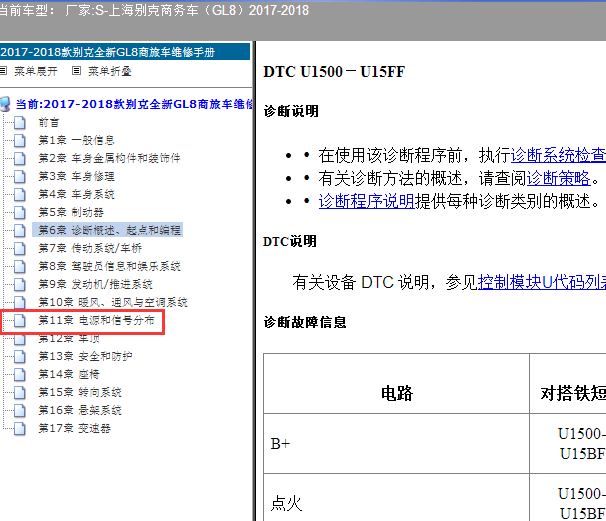
Task: Open 第11章 电源和信号分布
Action: pyautogui.click(x=96, y=320)
